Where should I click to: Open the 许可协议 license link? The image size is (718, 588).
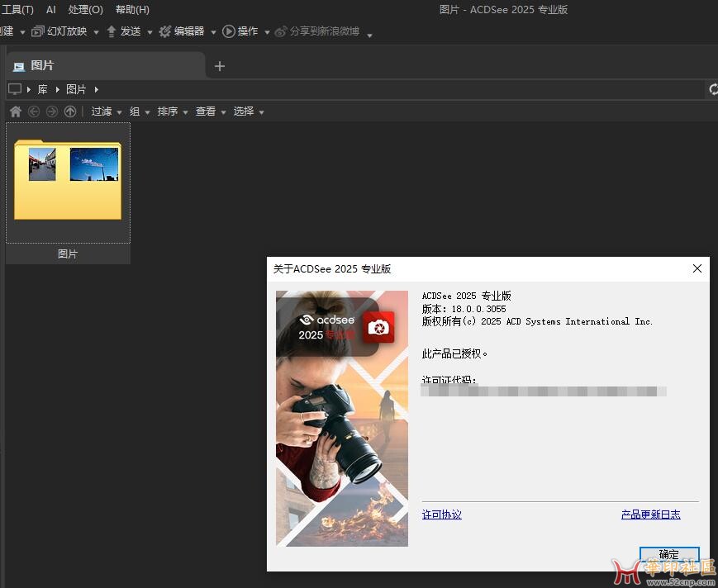coord(441,514)
